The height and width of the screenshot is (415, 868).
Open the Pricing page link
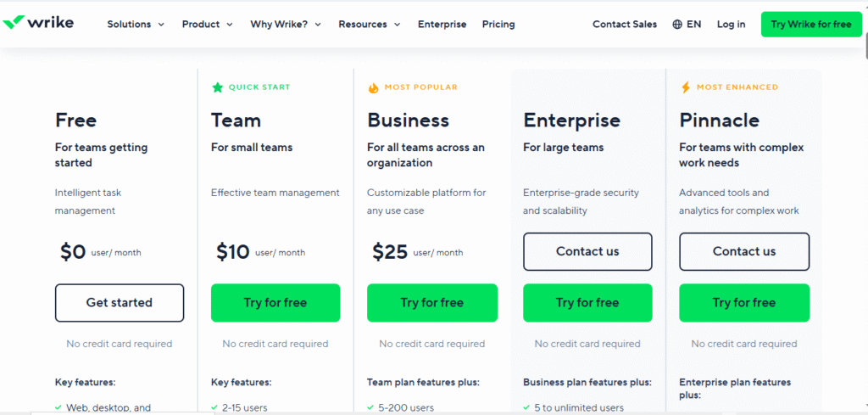tap(498, 25)
